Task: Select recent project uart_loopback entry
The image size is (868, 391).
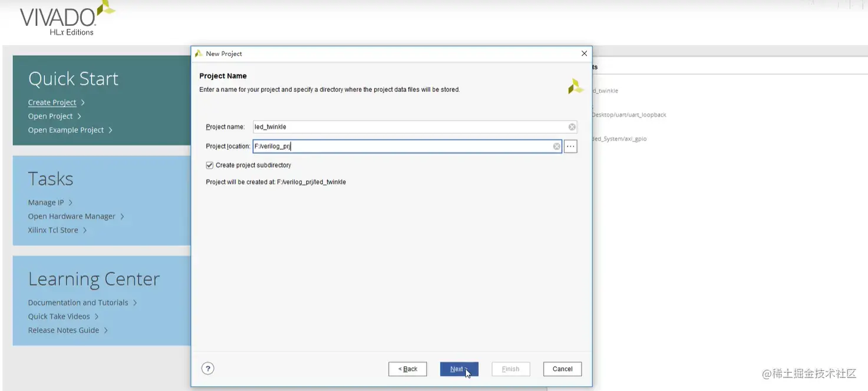Action: coord(629,115)
